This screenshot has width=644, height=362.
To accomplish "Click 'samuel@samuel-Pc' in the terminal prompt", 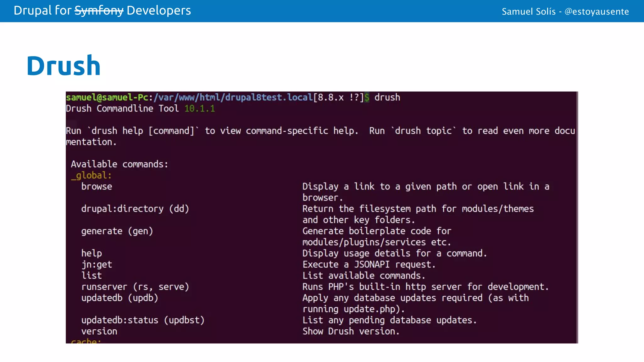I will pos(107,97).
